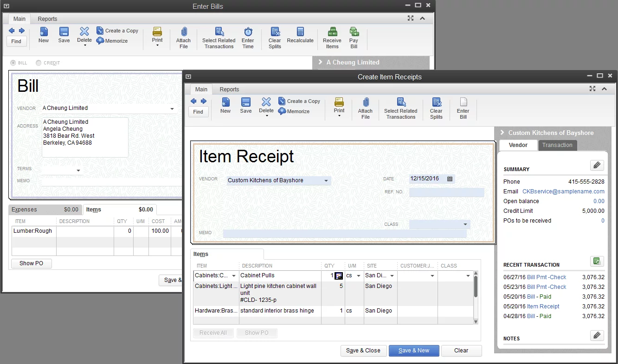Open Receive Items from the Enter Bills toolbar
The height and width of the screenshot is (364, 618).
click(332, 37)
